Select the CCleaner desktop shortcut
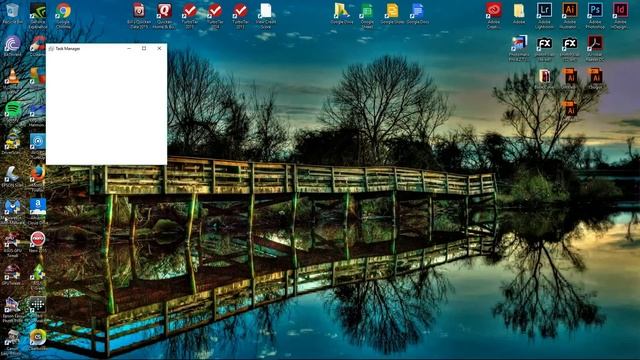 [38, 44]
